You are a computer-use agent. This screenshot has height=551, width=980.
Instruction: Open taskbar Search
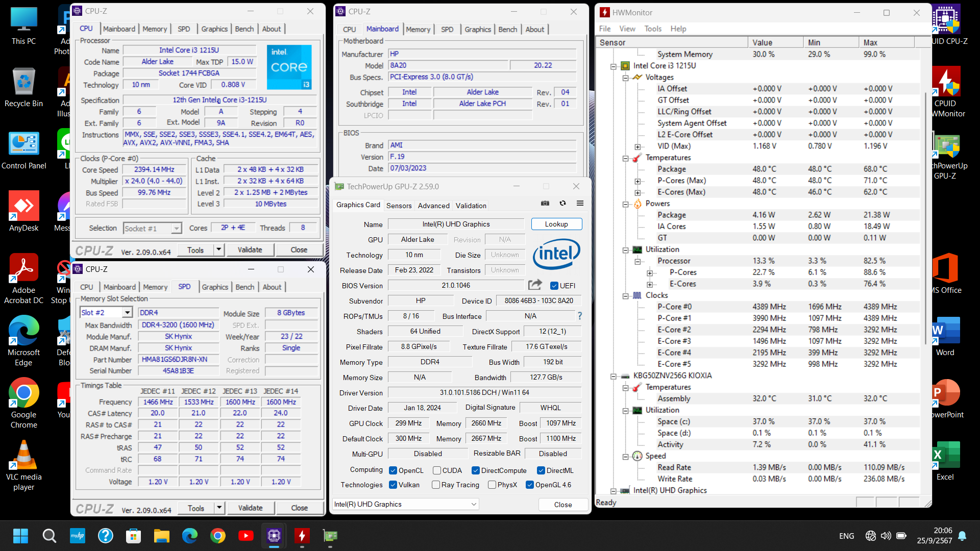pyautogui.click(x=49, y=536)
